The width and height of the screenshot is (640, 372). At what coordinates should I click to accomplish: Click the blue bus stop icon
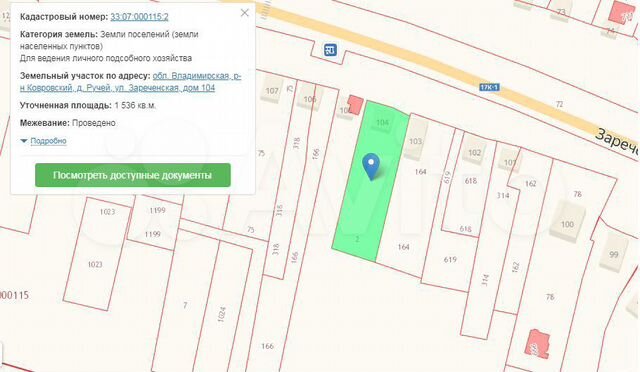tap(330, 50)
